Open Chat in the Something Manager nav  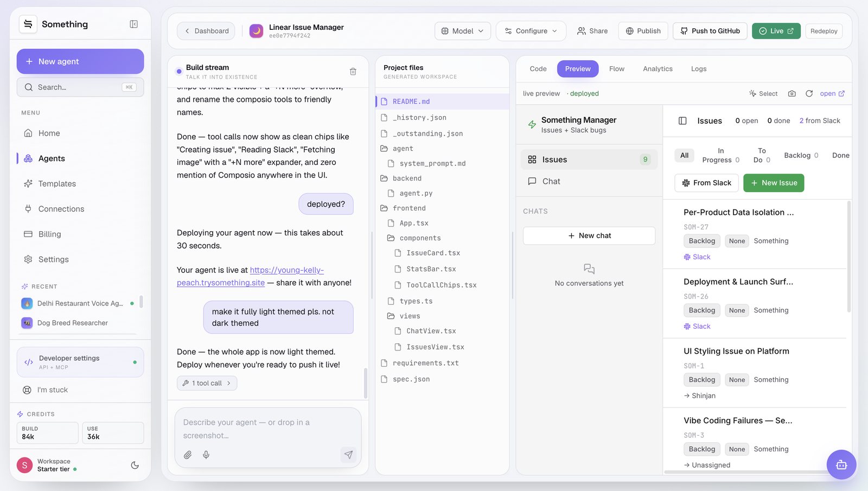coord(589,181)
